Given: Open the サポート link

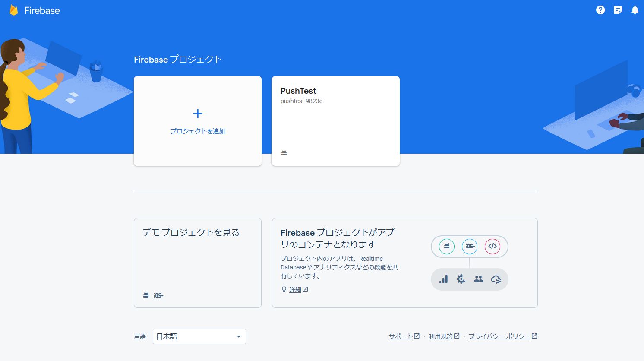Looking at the screenshot, I should pyautogui.click(x=401, y=336).
